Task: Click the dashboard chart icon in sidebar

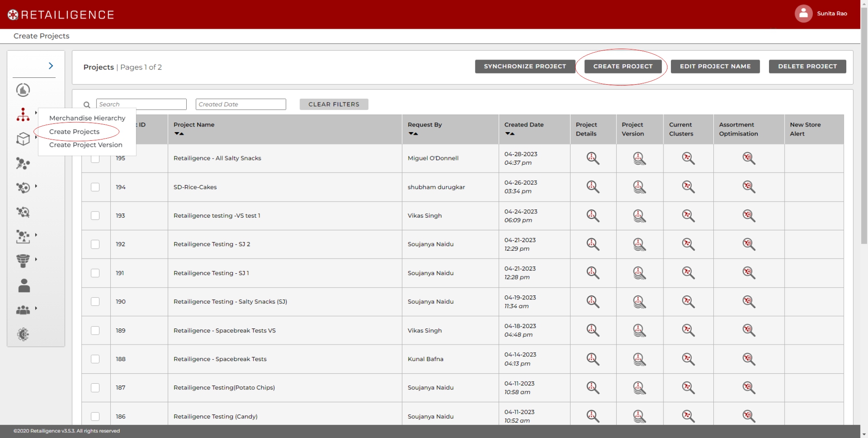Action: point(23,90)
